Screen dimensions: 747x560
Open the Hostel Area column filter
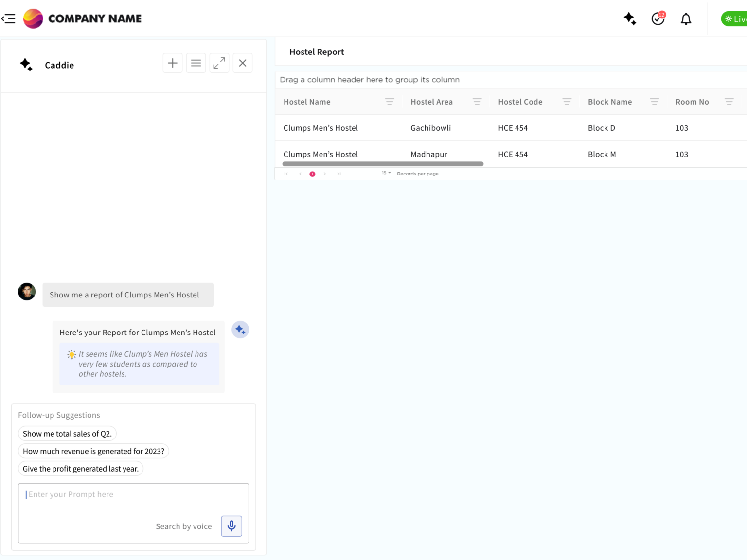(x=477, y=102)
